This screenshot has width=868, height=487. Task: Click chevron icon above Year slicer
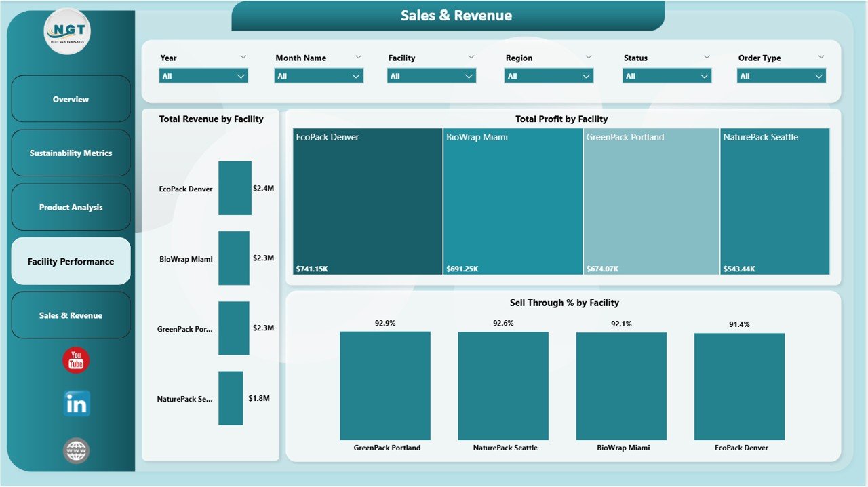tap(243, 58)
